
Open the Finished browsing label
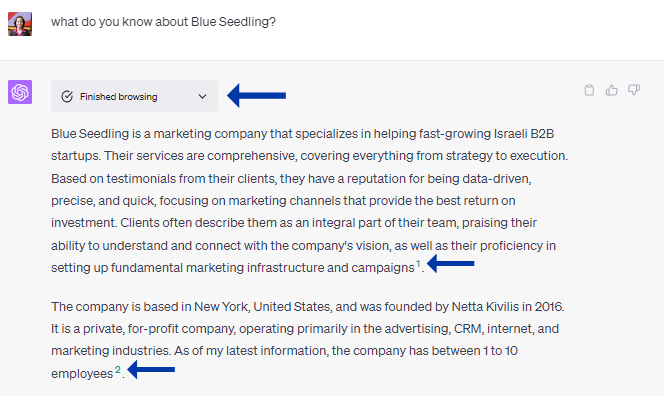[119, 97]
